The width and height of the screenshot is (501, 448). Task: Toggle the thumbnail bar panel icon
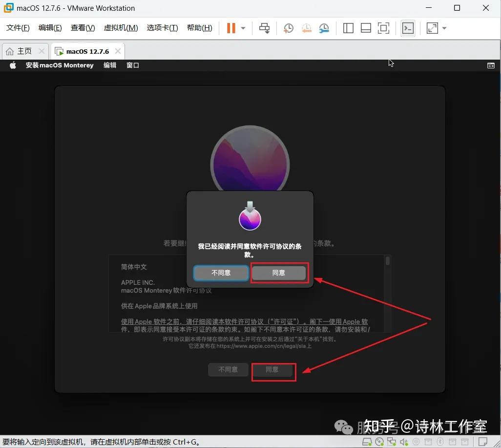(366, 28)
